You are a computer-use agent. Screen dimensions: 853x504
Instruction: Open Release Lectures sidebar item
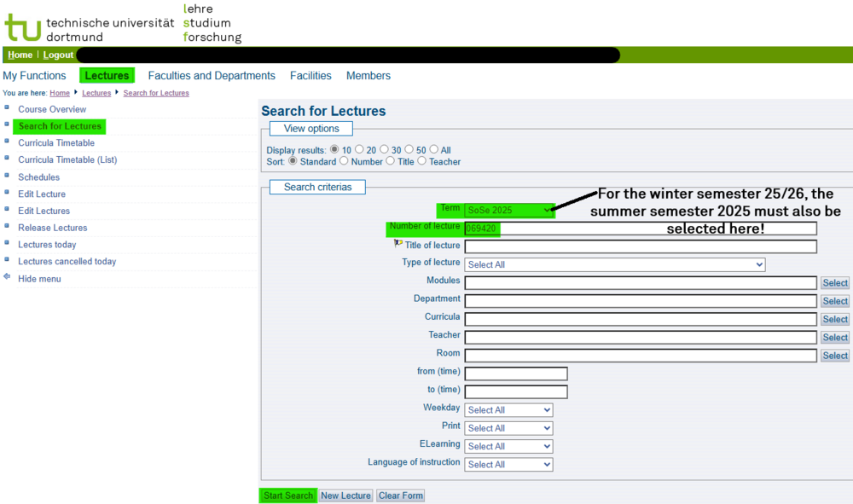coord(53,228)
